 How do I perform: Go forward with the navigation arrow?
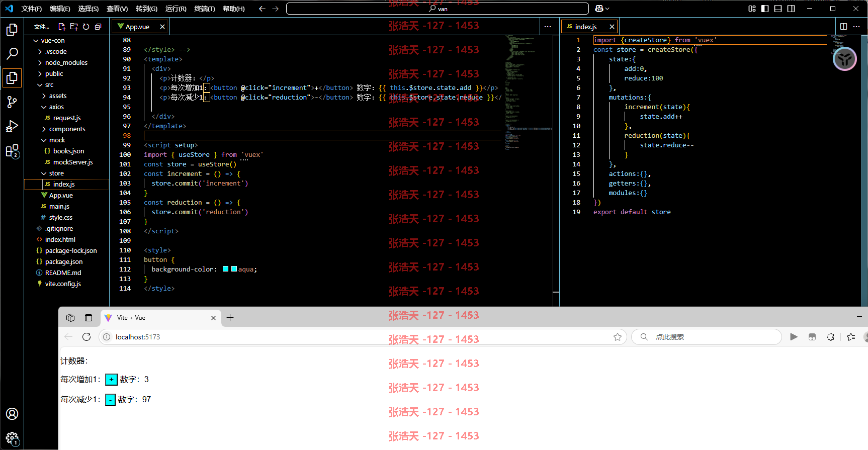pos(275,9)
